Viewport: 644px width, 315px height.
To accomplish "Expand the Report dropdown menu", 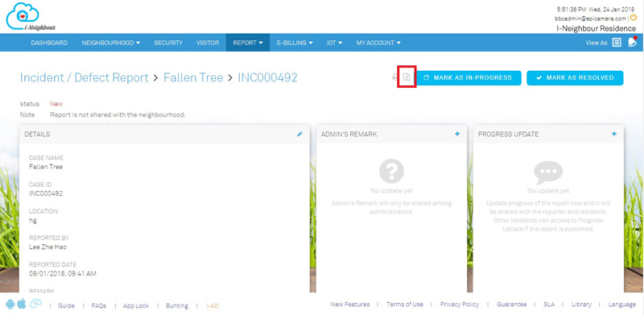I will click(x=248, y=43).
